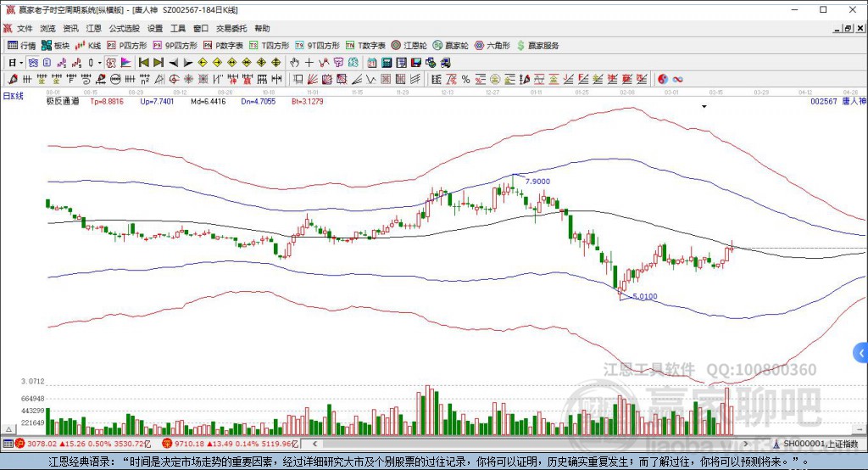Open the P四方形 tool
This screenshot has height=470, width=868.
127,46
